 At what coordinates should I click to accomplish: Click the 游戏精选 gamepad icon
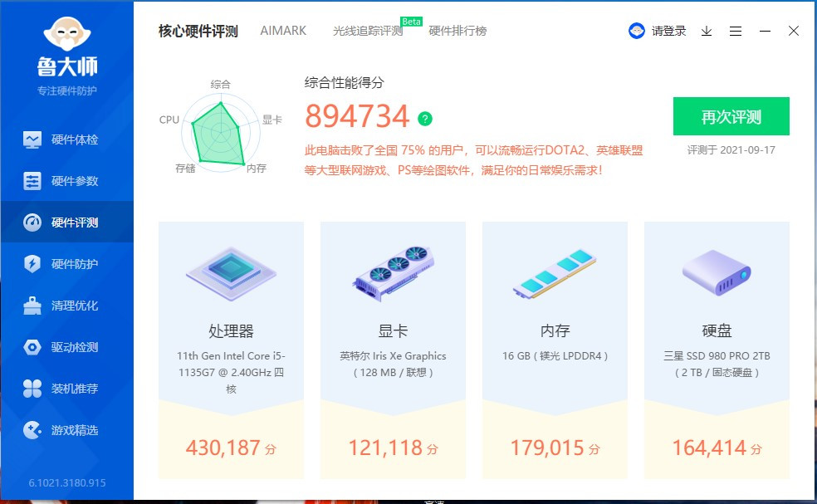click(x=32, y=430)
